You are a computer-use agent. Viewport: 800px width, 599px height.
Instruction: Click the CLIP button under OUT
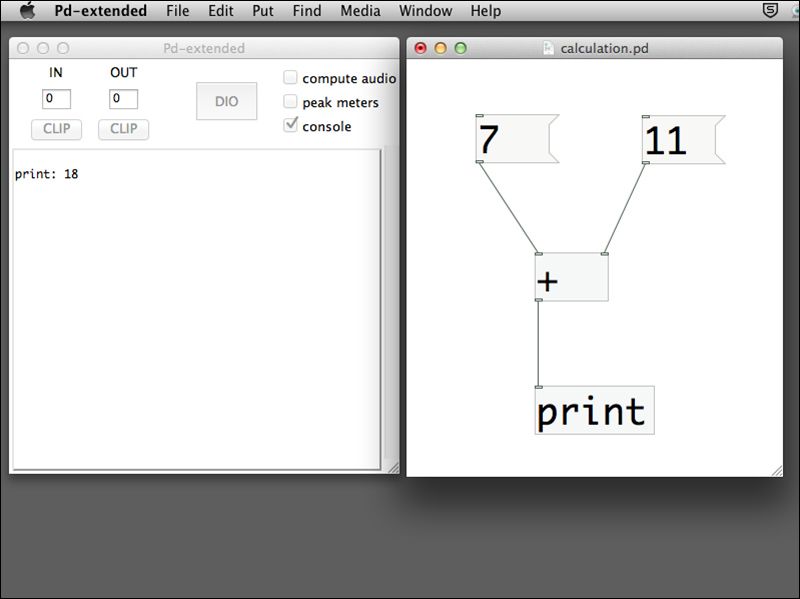(123, 129)
